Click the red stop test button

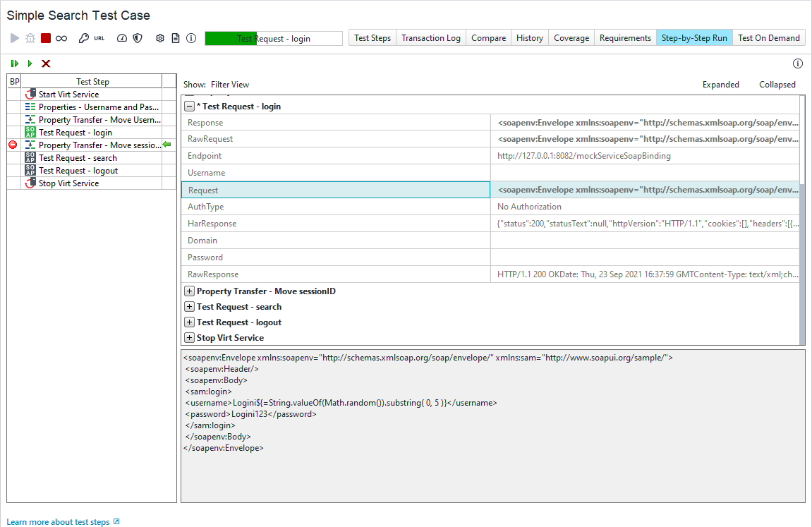[46, 38]
